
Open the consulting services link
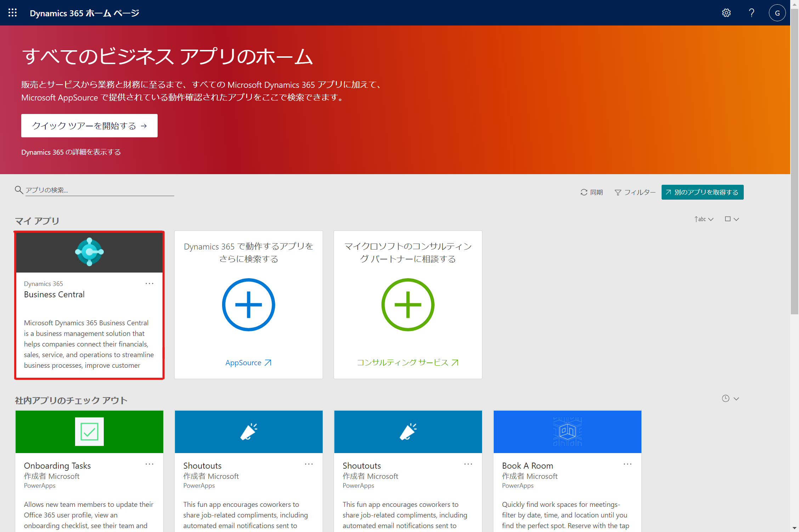(408, 362)
